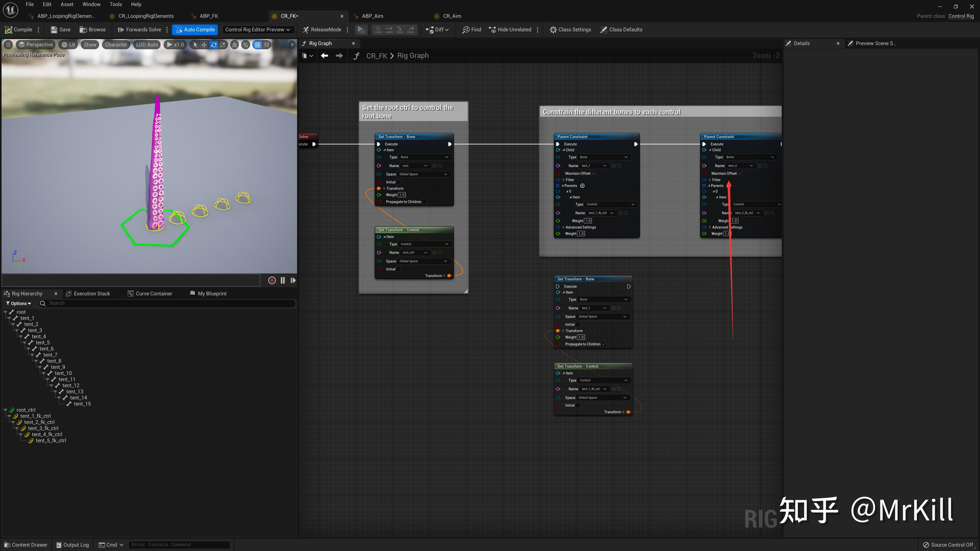This screenshot has height=551, width=980.
Task: Toggle Auto Compile button
Action: [x=195, y=30]
